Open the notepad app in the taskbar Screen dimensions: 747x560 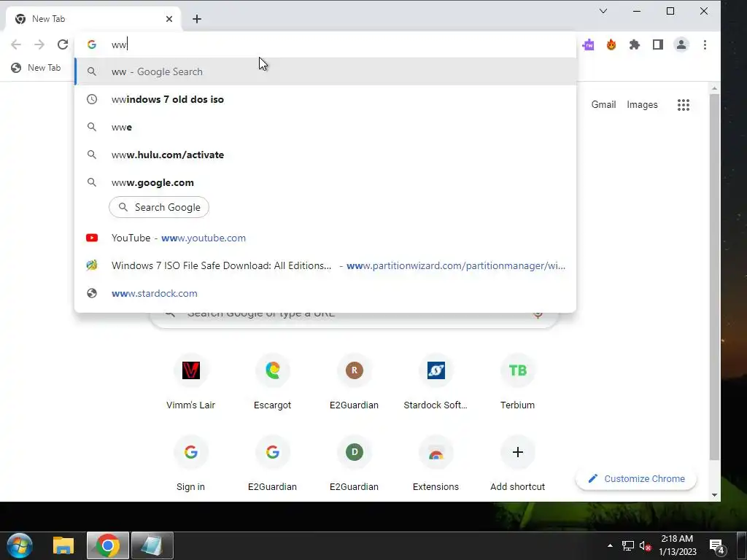point(152,545)
